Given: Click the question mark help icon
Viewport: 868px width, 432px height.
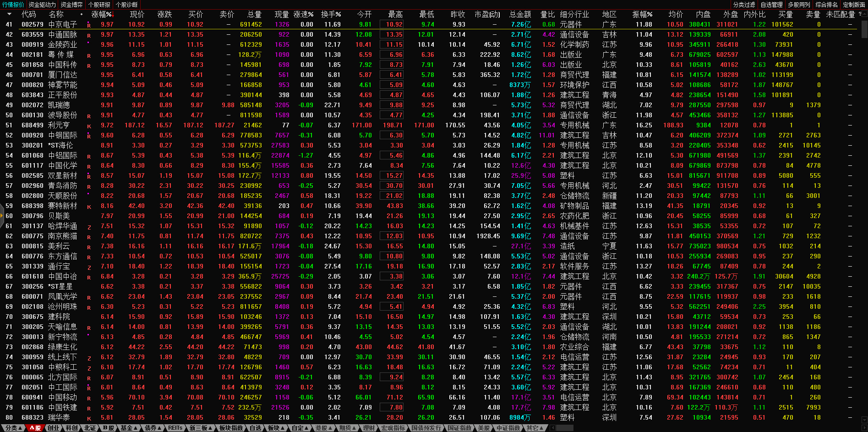Looking at the screenshot, I should [x=860, y=14].
